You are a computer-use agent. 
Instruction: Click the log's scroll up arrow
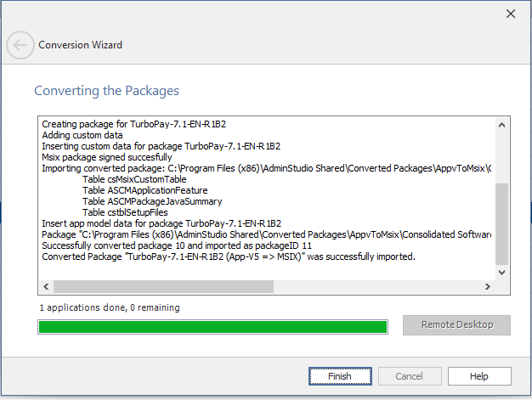501,125
